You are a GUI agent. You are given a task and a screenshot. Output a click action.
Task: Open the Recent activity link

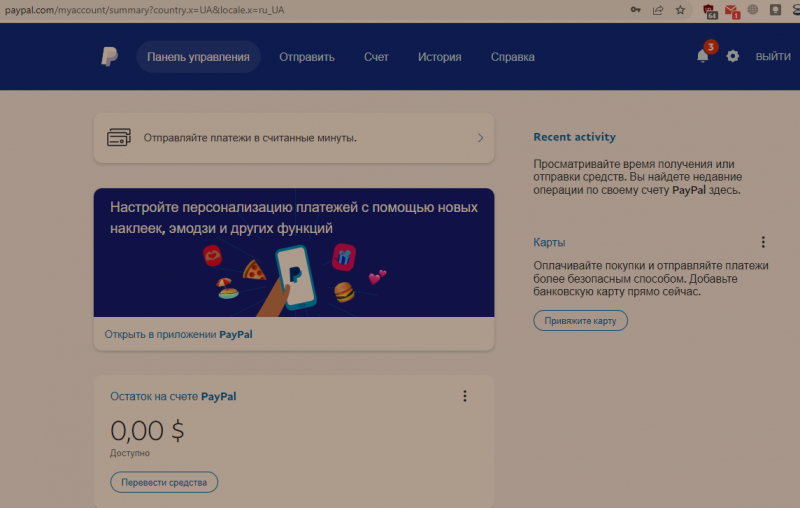[x=574, y=137]
